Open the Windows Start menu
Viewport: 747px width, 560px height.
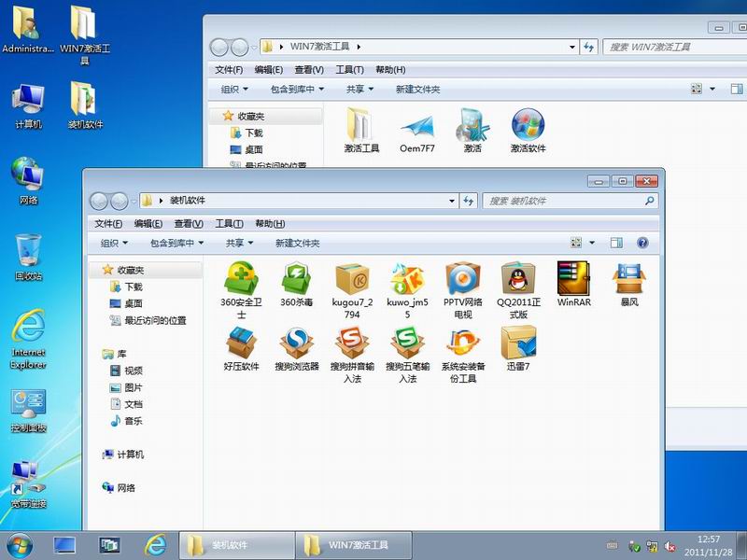[19, 546]
